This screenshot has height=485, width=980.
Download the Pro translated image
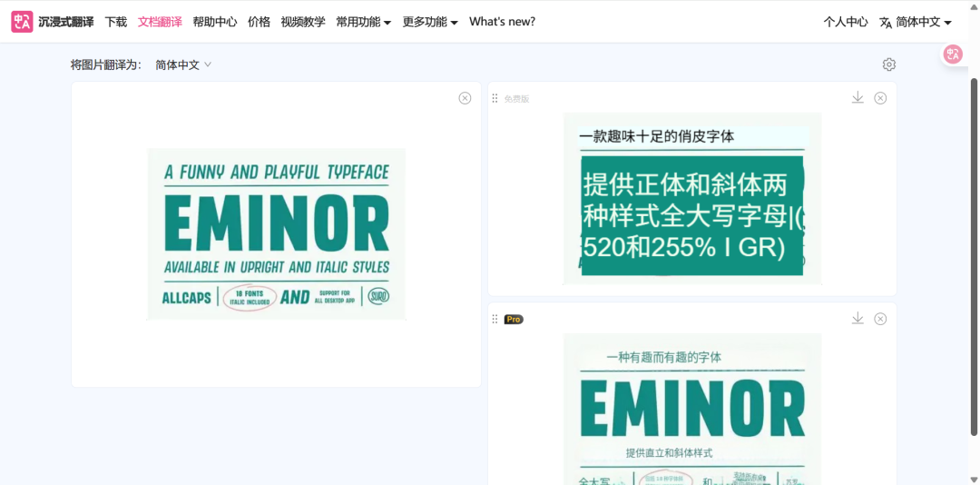(857, 319)
